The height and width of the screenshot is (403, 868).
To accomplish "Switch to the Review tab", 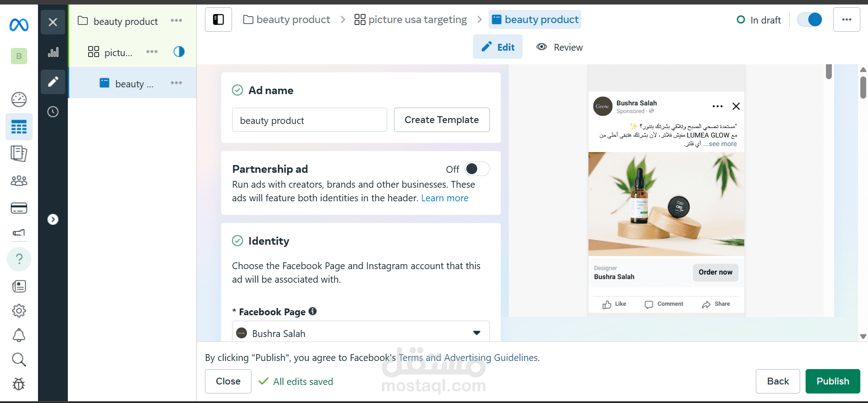I will tap(560, 47).
